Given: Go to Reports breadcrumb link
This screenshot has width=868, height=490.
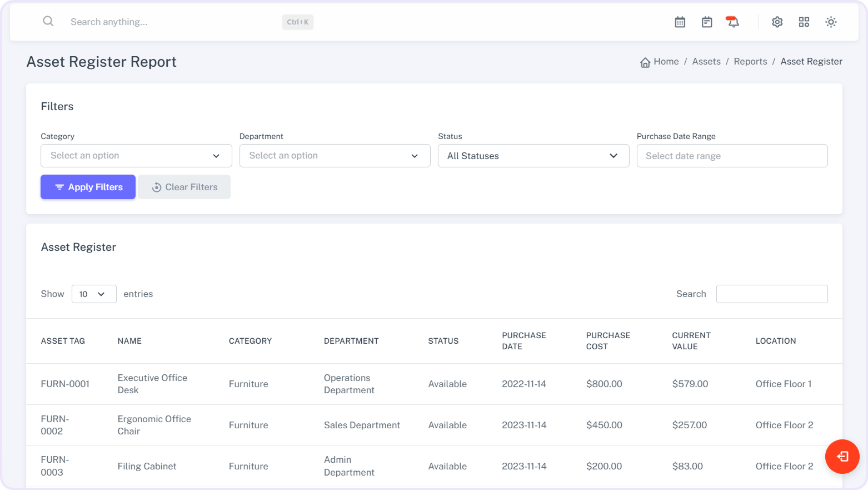Looking at the screenshot, I should tap(750, 62).
